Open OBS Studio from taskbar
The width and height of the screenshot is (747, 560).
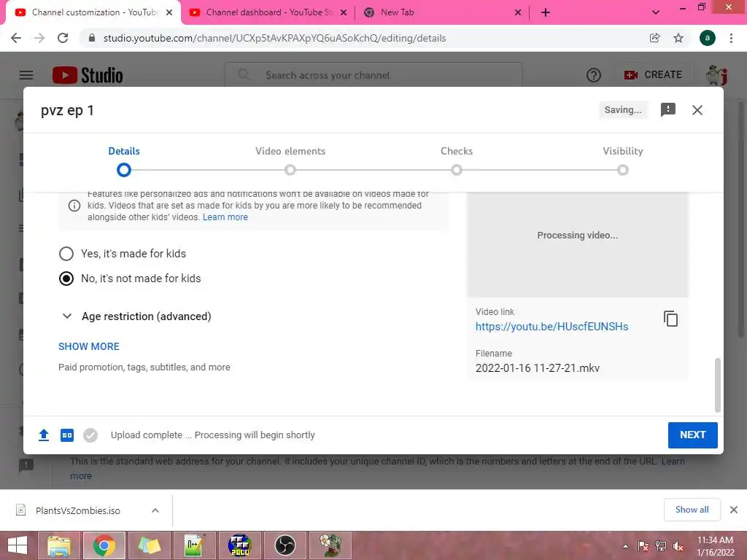click(x=285, y=545)
